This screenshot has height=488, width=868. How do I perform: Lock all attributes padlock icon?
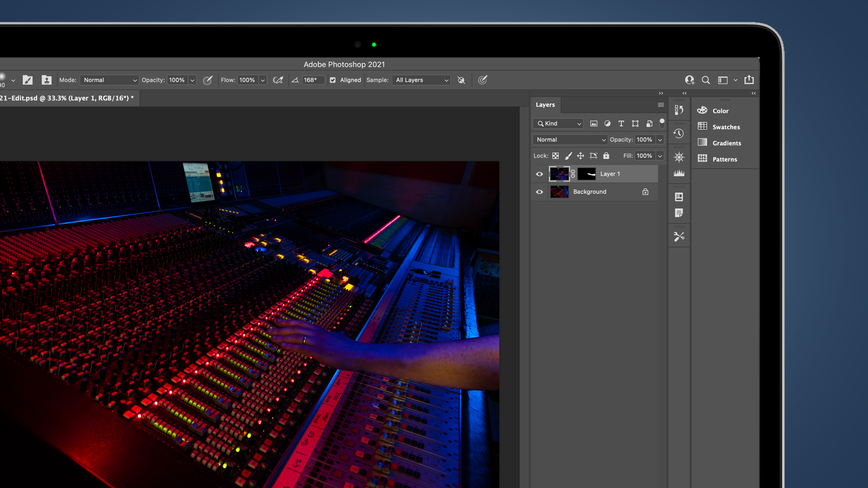point(606,155)
